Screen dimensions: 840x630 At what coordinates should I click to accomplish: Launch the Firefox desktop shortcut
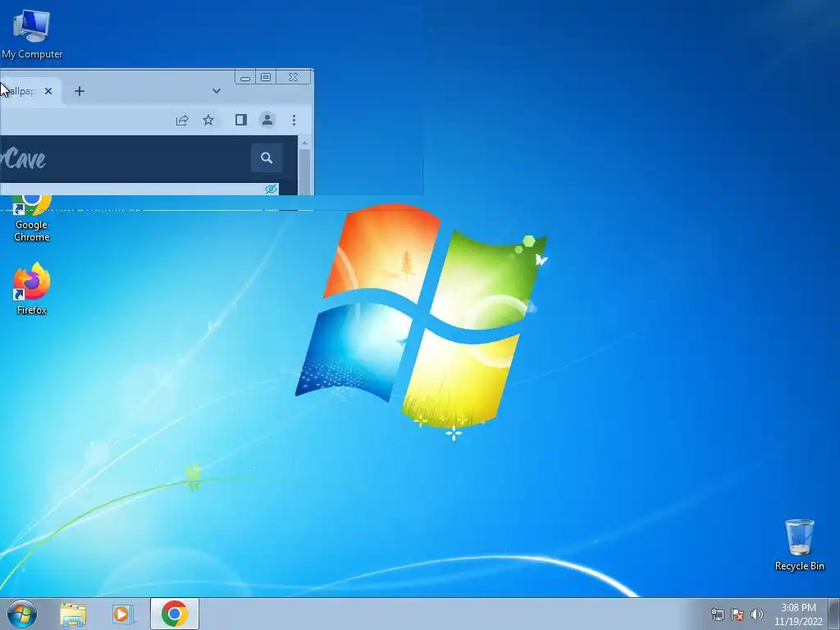coord(32,288)
